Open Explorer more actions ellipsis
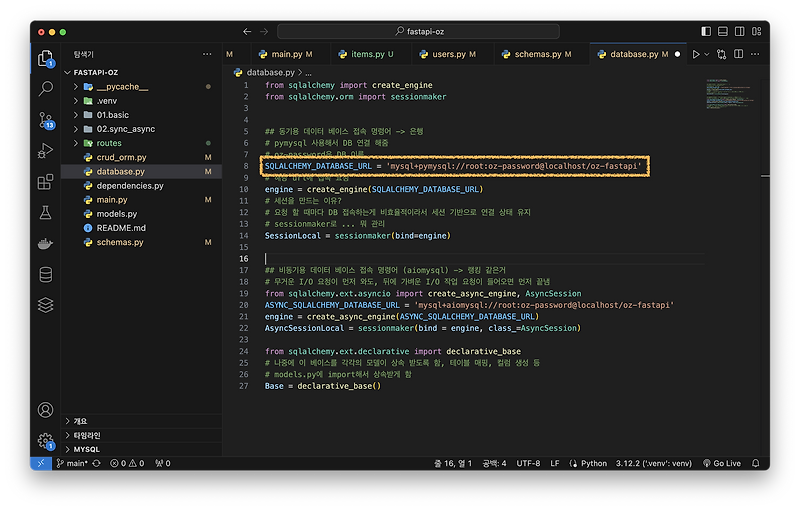800x510 pixels. tap(207, 54)
